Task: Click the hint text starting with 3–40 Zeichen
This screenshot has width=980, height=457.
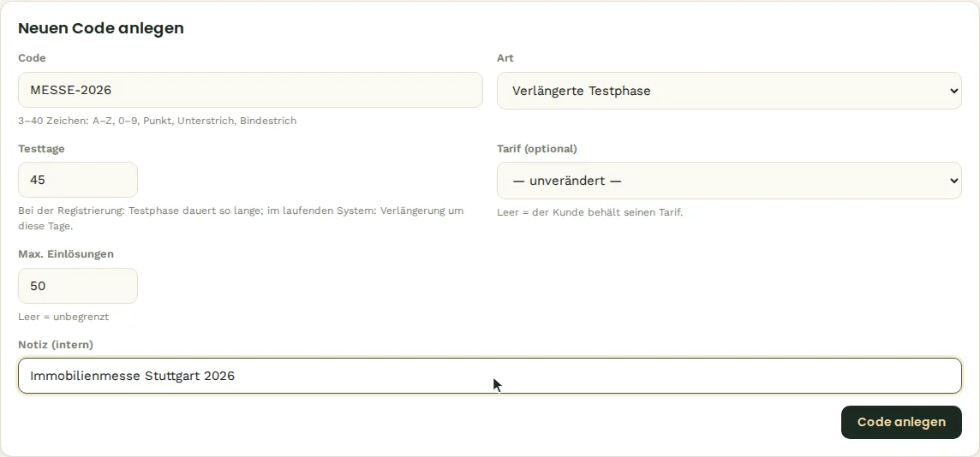Action: 157,121
